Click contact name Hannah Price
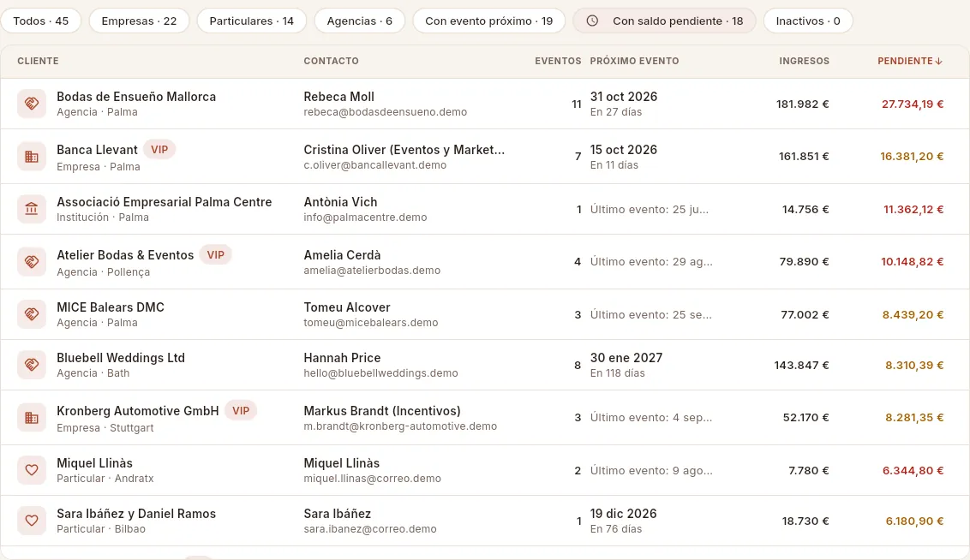Screen dimensions: 970x560 tap(342, 358)
